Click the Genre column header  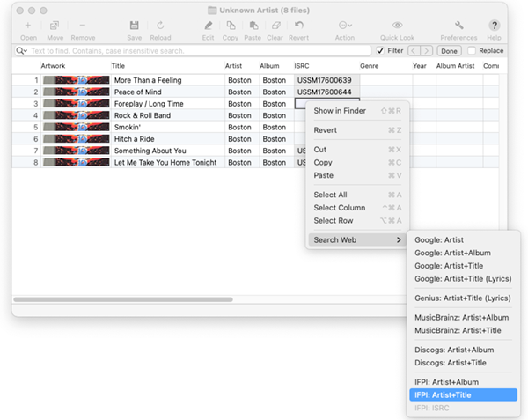pyautogui.click(x=385, y=66)
